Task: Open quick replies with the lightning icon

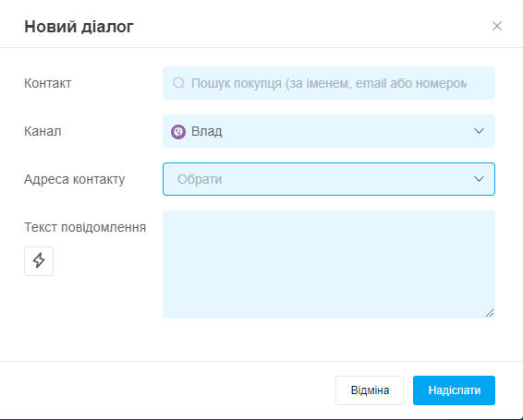Action: point(39,261)
